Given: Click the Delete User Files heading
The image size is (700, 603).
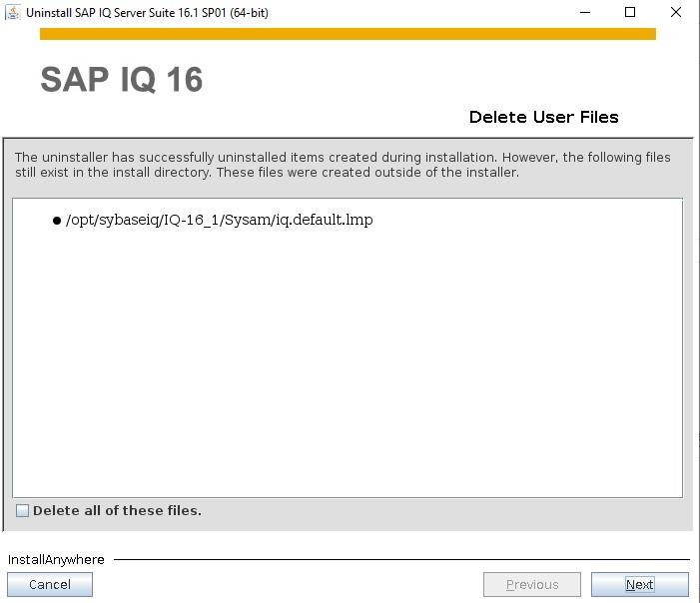Looking at the screenshot, I should 544,117.
